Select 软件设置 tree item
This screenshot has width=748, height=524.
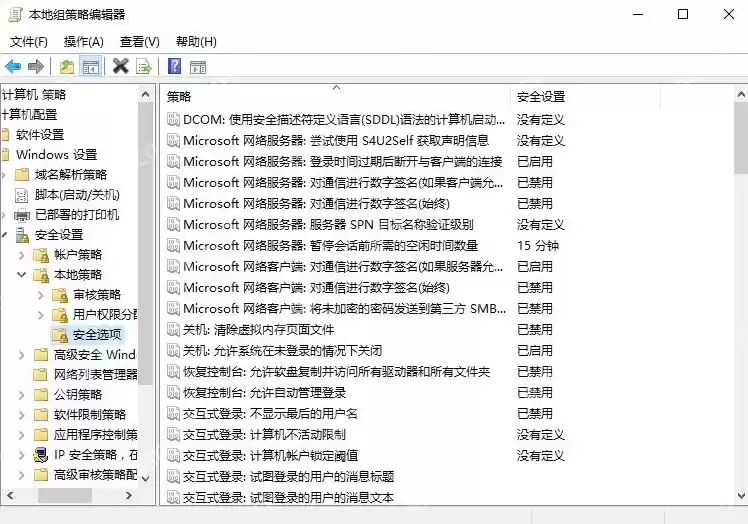(40, 135)
